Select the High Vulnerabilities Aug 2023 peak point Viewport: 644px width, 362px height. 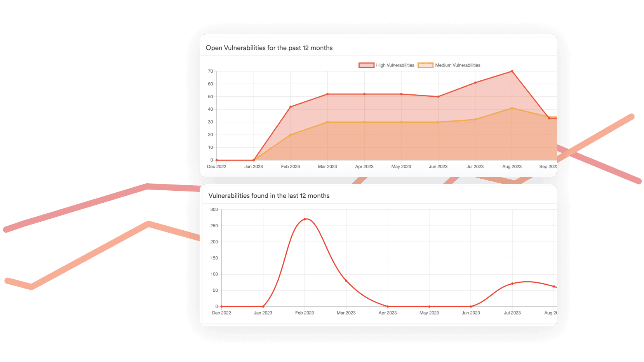(512, 71)
